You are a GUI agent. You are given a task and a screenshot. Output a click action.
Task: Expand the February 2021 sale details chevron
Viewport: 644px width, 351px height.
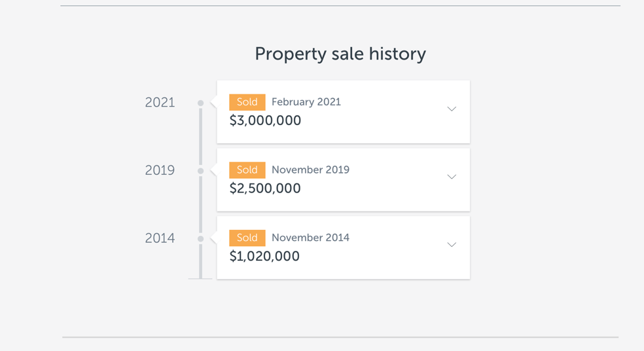(452, 109)
